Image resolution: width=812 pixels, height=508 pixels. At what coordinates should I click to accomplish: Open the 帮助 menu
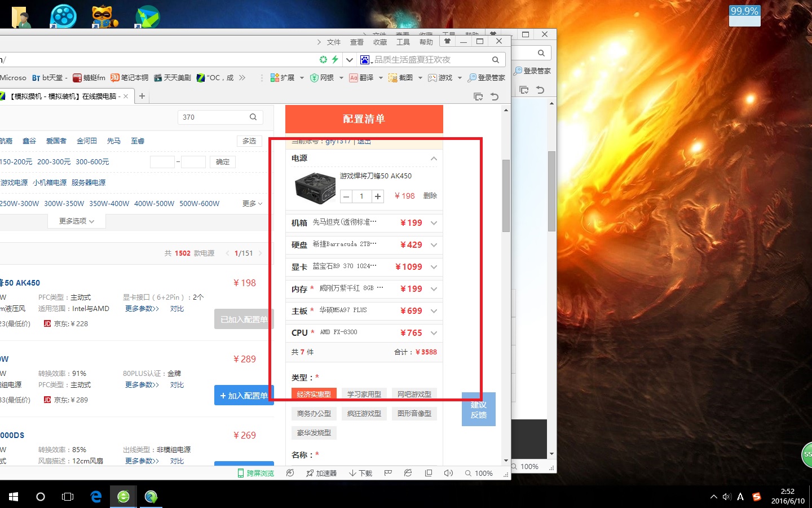(x=426, y=42)
